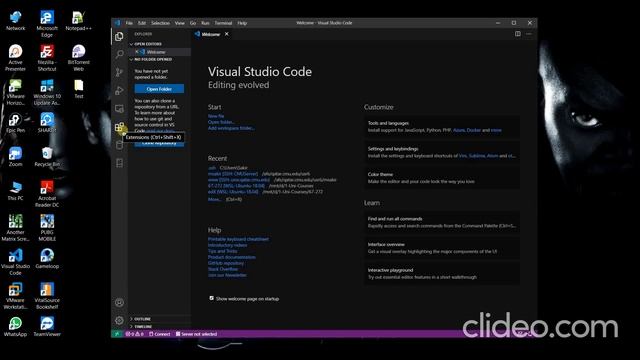
Task: Open the Go menu
Action: (x=193, y=23)
